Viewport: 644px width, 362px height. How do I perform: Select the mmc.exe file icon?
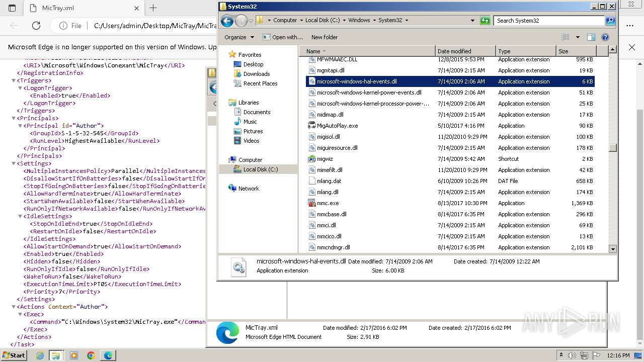[312, 203]
